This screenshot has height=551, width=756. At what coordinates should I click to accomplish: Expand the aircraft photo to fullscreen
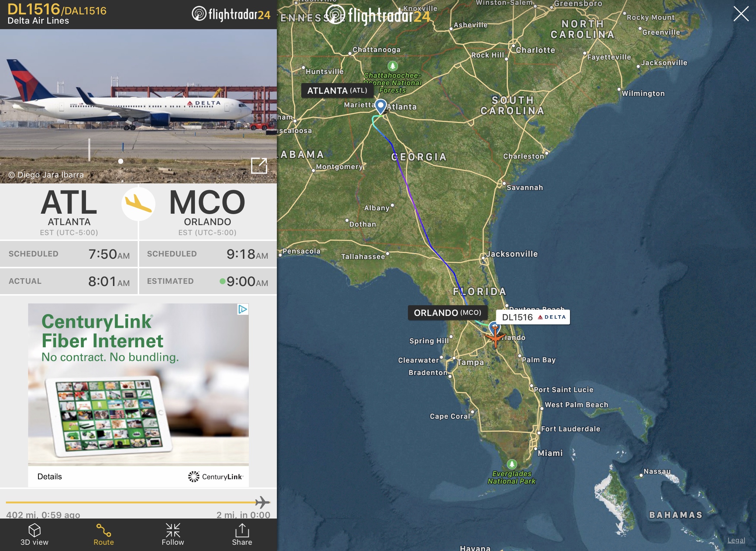click(x=259, y=165)
